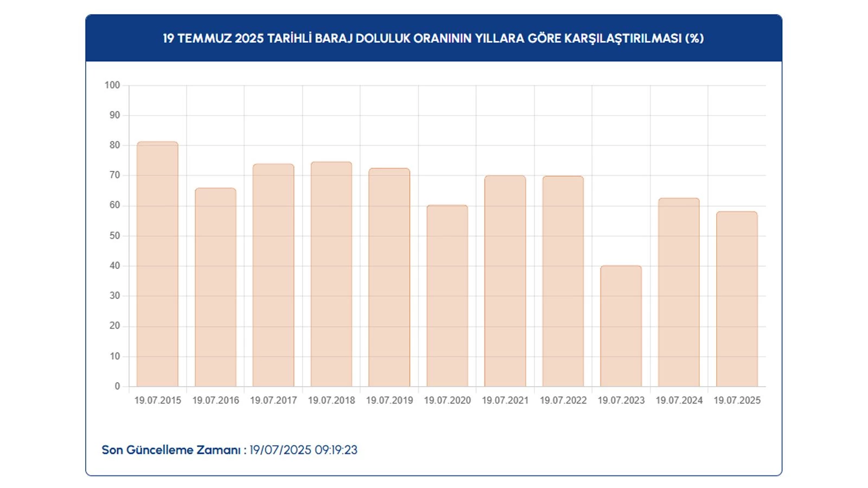Image resolution: width=868 pixels, height=488 pixels.
Task: Click the 19.07.2025 bar
Action: pos(737,299)
